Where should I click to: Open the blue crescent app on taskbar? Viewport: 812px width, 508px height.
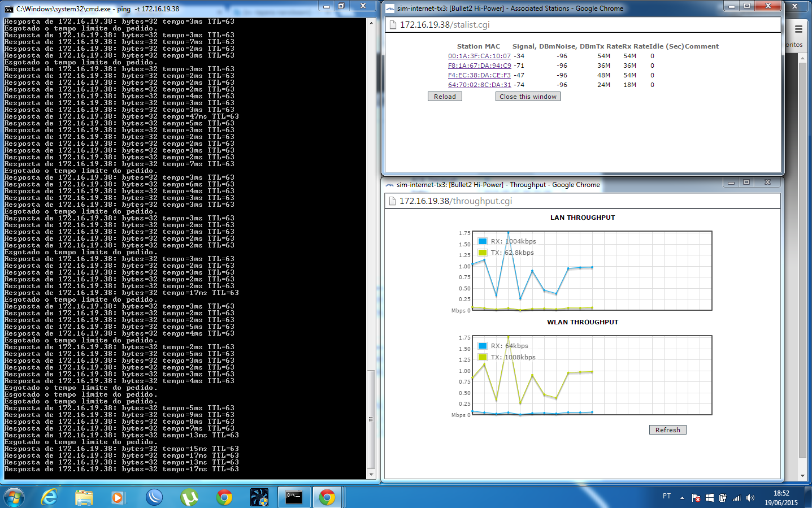[154, 497]
